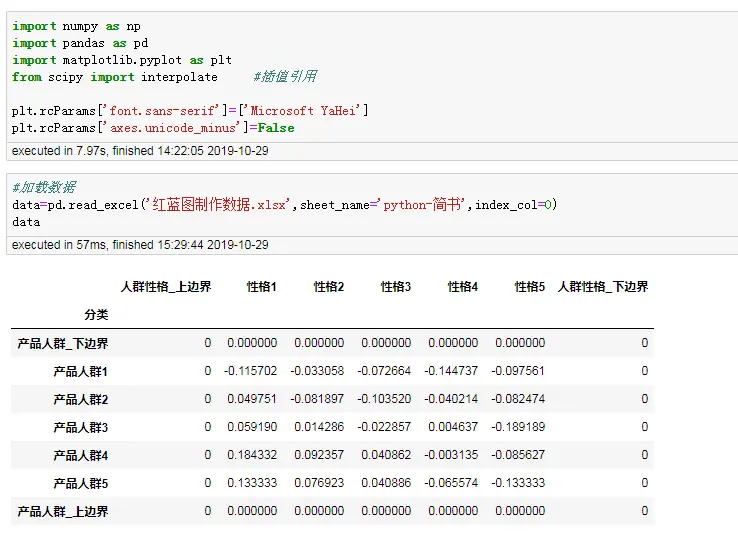Click the #加载数据 comment line

pos(43,188)
